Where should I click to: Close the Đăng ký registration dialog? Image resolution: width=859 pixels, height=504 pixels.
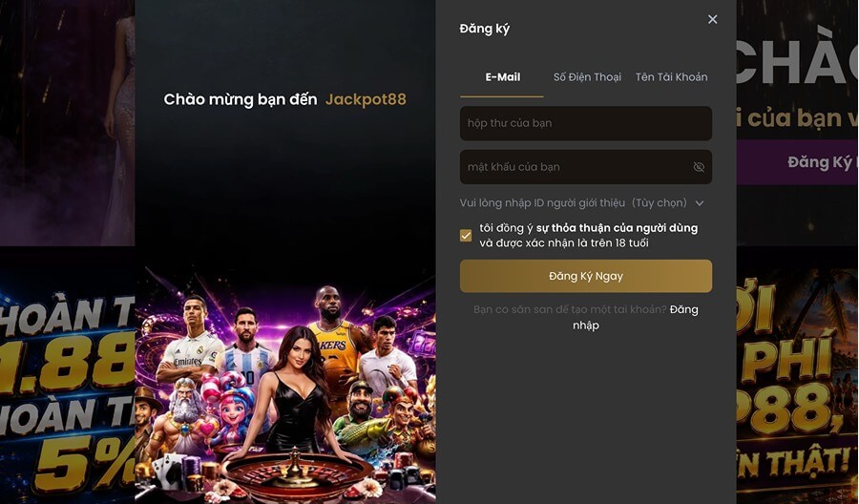712,19
